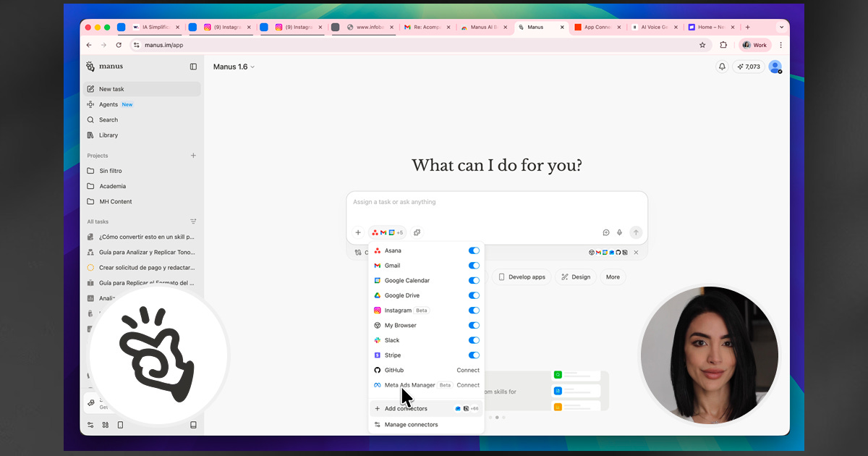Click the send arrow button
This screenshot has width=868, height=456.
(636, 232)
